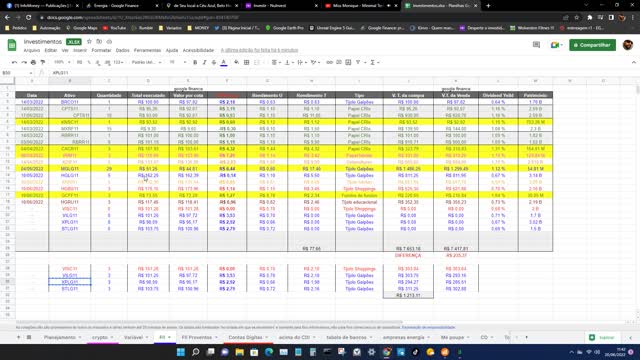Click the Explorar button
The image size is (640, 360).
click(x=603, y=338)
